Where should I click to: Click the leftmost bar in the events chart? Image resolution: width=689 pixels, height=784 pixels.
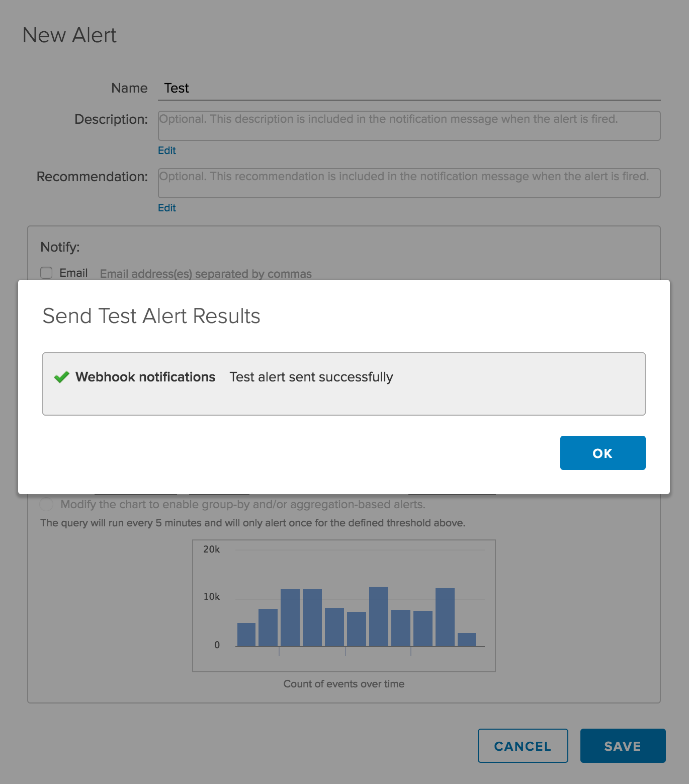point(246,635)
